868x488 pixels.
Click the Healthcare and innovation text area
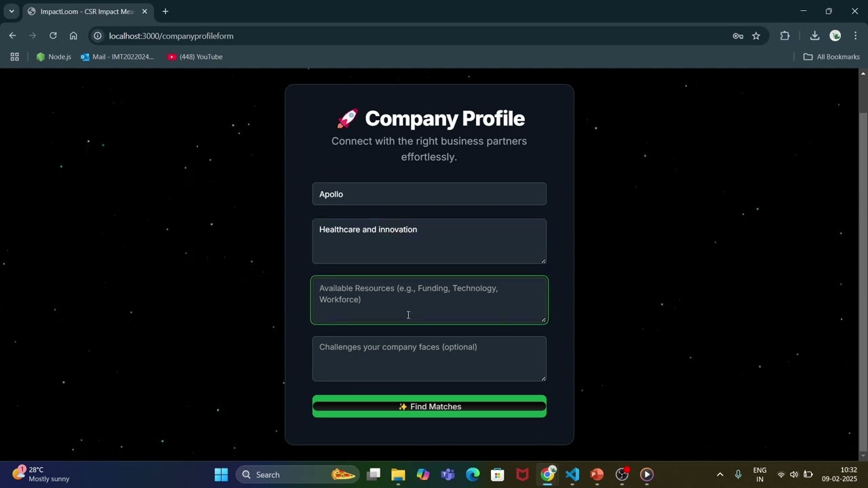click(429, 241)
